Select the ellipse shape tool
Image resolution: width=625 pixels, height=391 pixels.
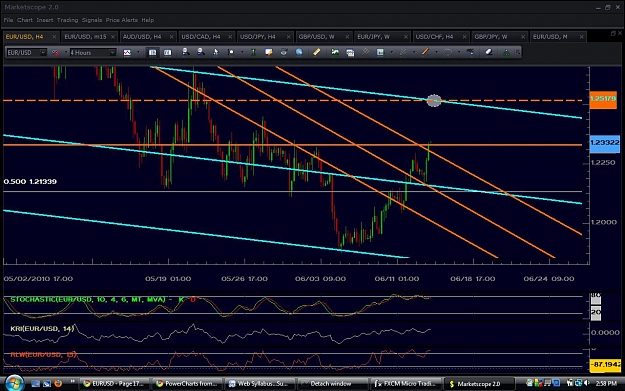pyautogui.click(x=447, y=52)
